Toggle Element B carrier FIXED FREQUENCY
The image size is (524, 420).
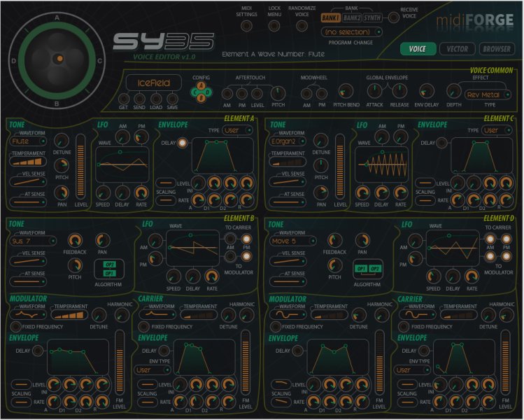click(x=143, y=327)
